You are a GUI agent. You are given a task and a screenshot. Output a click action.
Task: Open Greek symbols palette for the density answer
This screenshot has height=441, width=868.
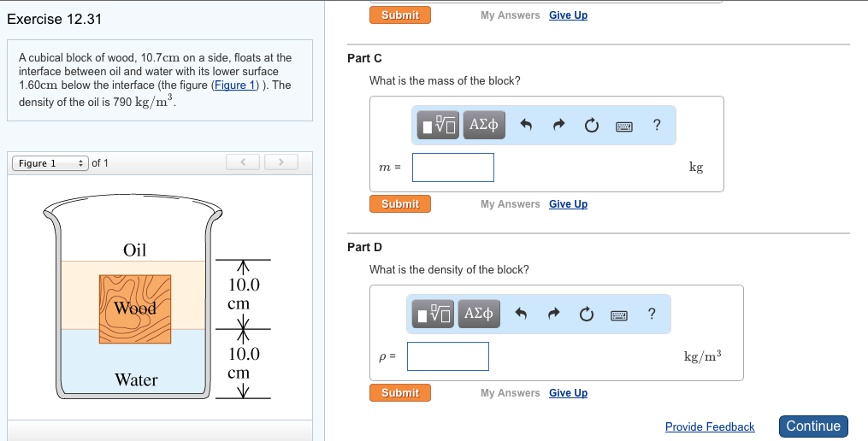pyautogui.click(x=479, y=315)
